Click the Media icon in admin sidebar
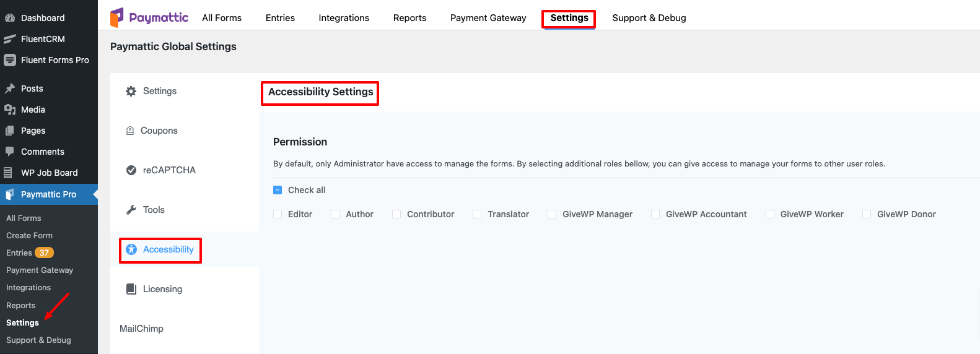 click(10, 110)
